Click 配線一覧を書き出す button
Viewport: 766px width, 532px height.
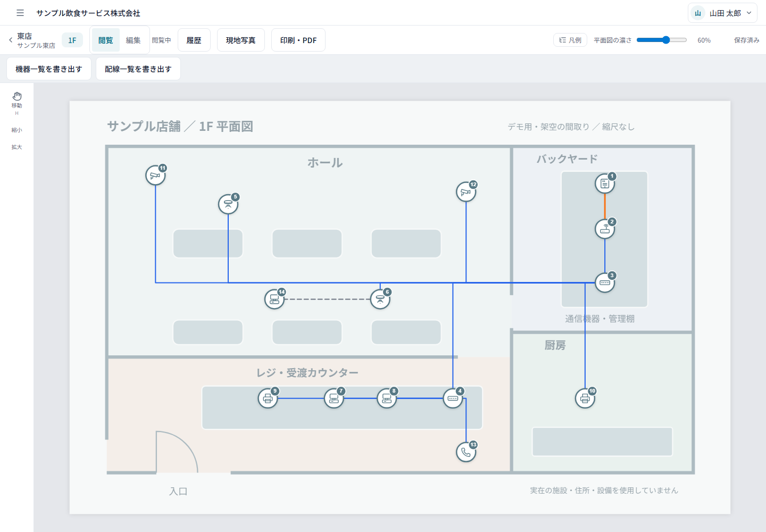click(138, 69)
